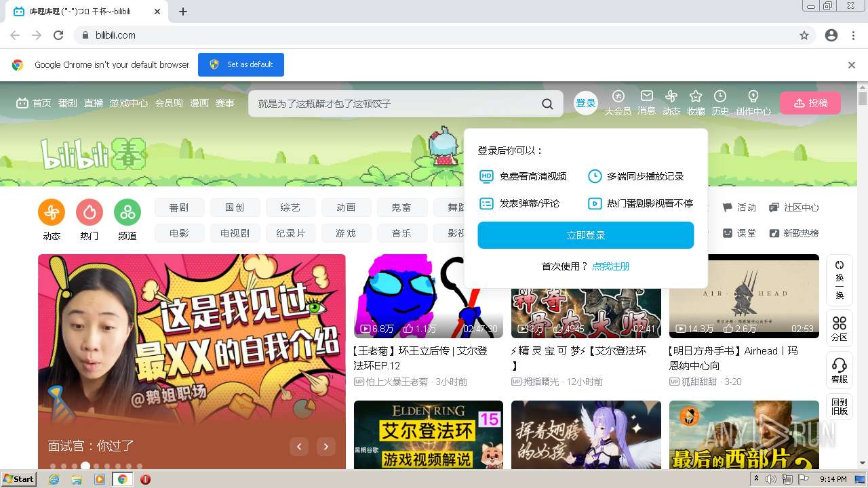868x488 pixels.
Task: Open the 历史 clock icon
Action: click(720, 96)
